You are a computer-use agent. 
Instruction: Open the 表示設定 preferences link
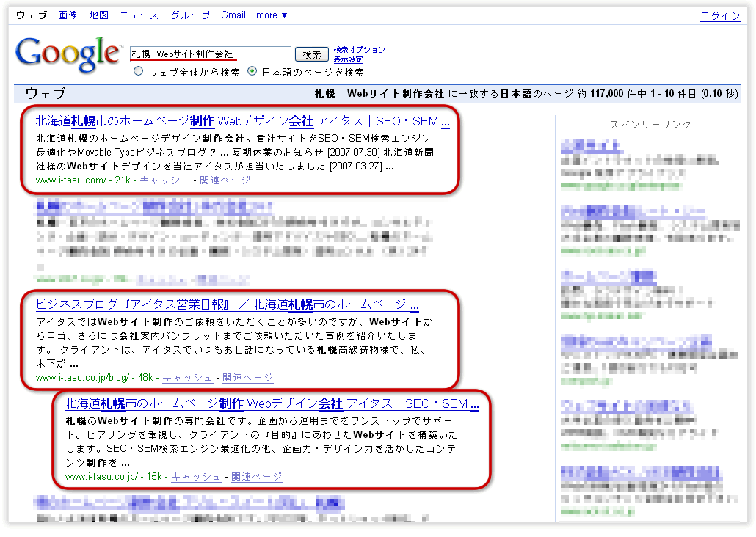[x=348, y=59]
